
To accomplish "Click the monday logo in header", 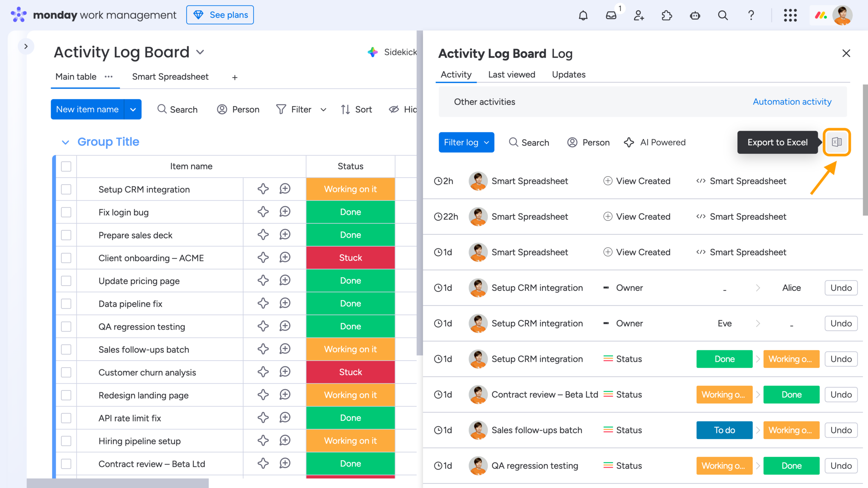I will point(19,15).
